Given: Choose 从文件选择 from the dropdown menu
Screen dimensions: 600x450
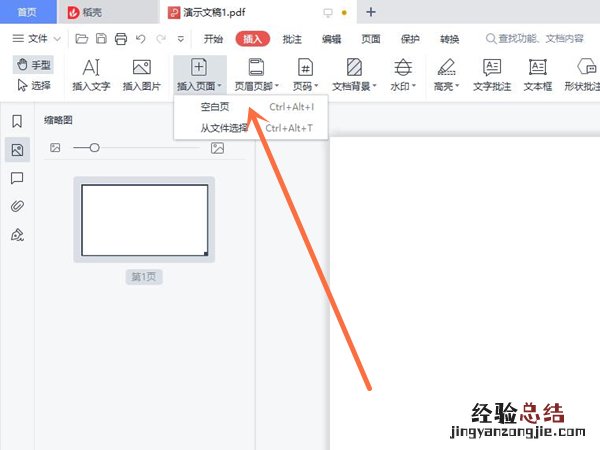Looking at the screenshot, I should [x=251, y=128].
